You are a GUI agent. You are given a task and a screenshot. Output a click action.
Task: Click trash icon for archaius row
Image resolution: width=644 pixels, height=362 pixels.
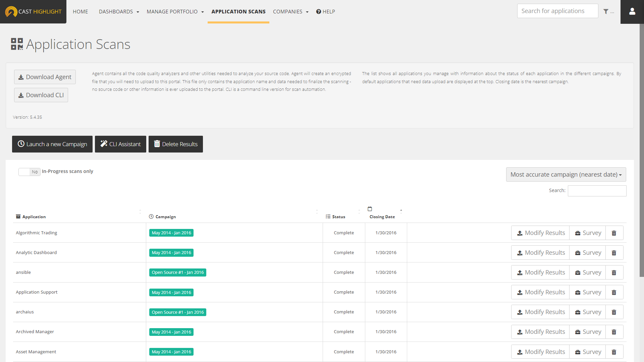point(614,312)
